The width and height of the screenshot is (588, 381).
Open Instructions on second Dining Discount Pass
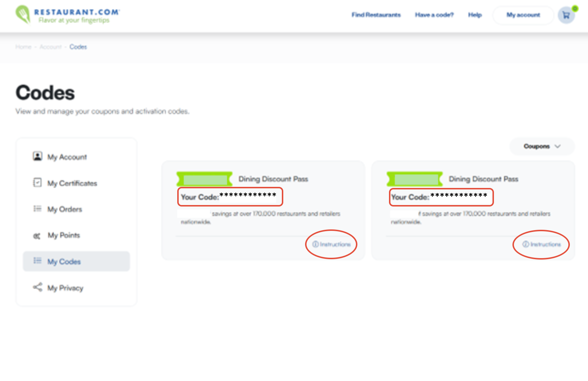click(542, 244)
